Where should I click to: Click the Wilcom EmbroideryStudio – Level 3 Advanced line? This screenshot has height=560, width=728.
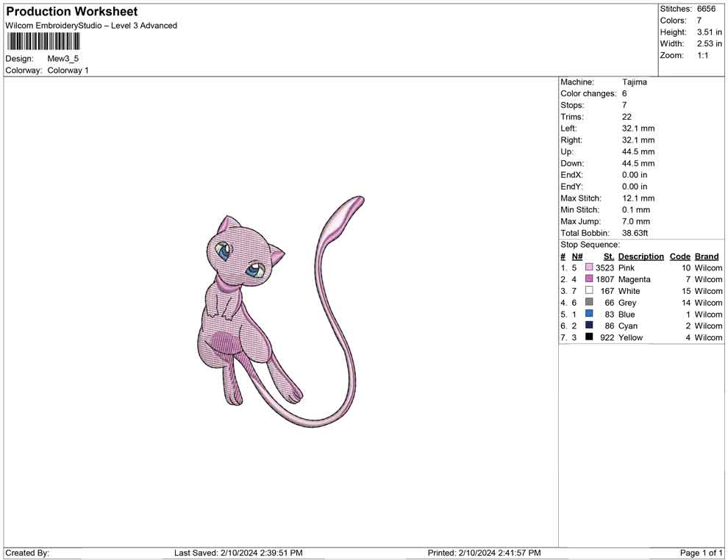pyautogui.click(x=91, y=26)
